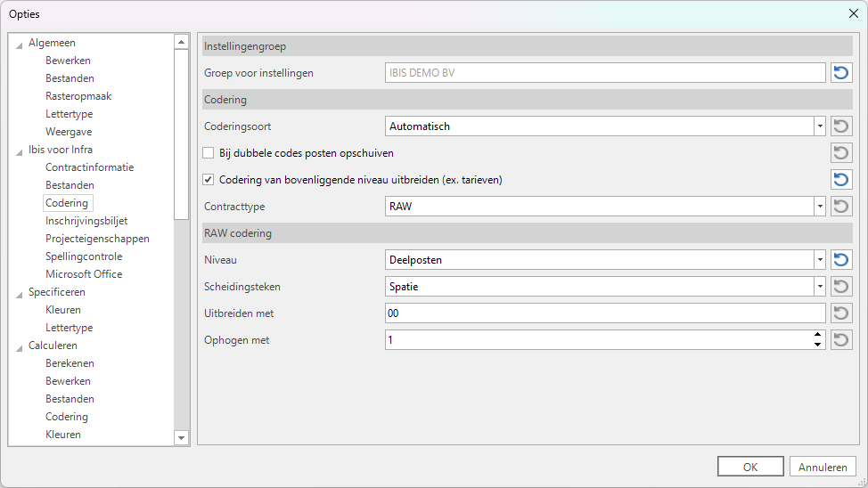868x488 pixels.
Task: Reset the Uitbreiden met value
Action: coord(841,313)
